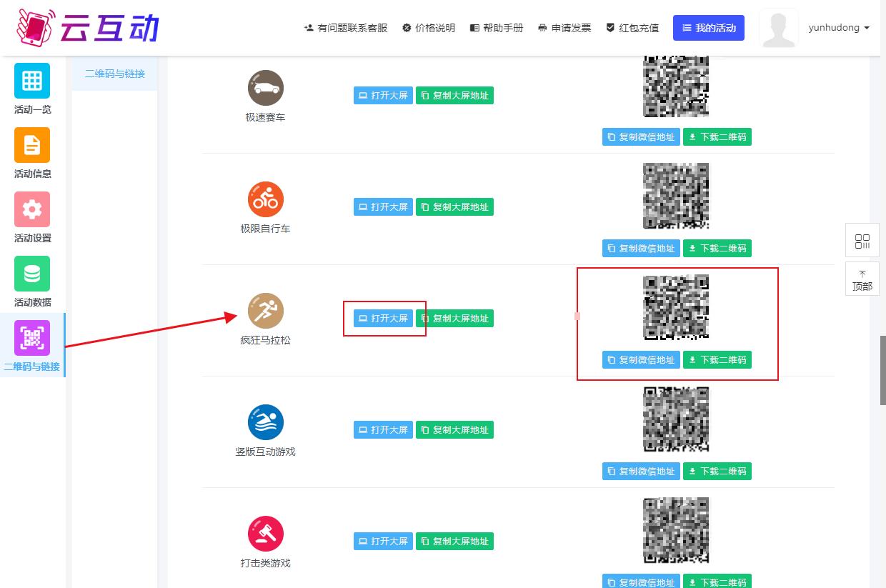Click the 竖版互动游戏 swimmer icon
Viewport: 886px width, 588px height.
(266, 422)
